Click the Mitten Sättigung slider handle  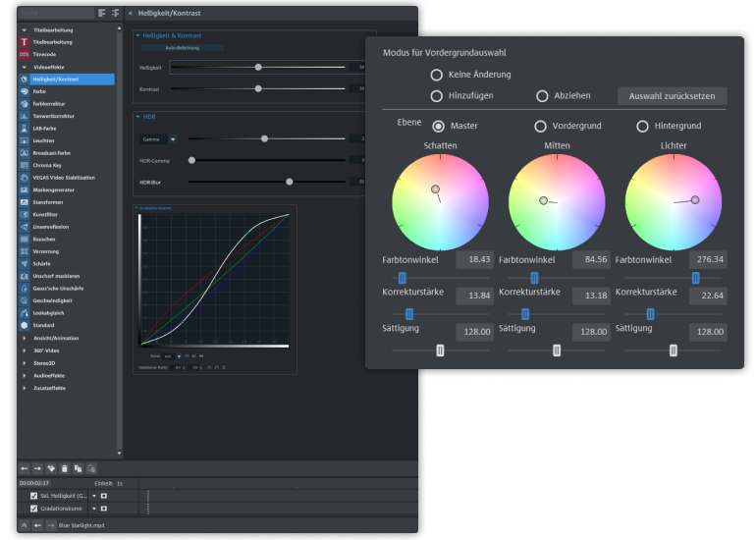click(557, 351)
